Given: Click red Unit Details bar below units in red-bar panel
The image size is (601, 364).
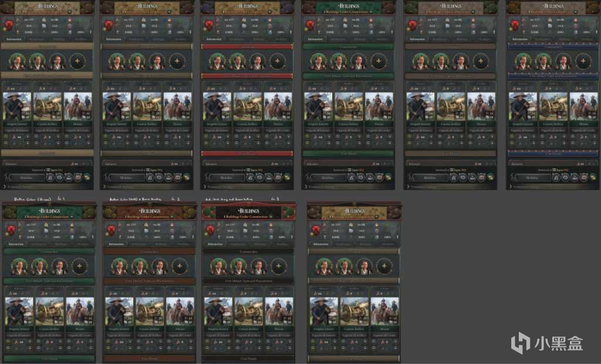Looking at the screenshot, I should [247, 154].
